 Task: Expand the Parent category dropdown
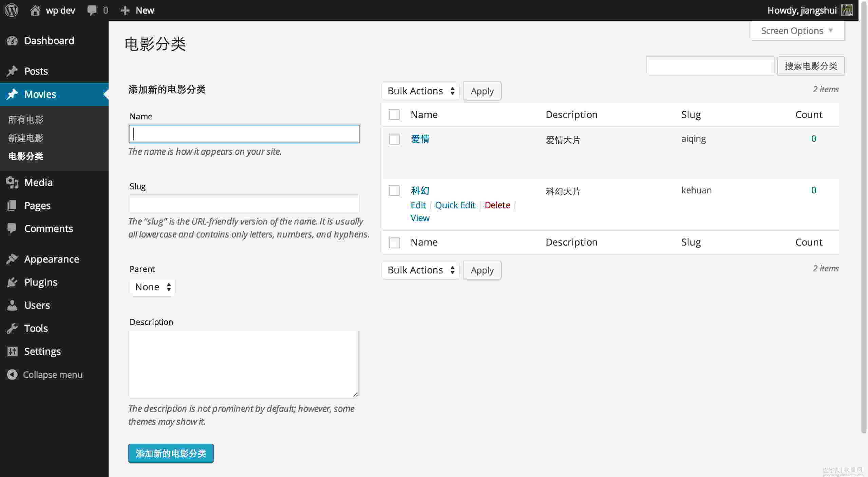pyautogui.click(x=151, y=287)
